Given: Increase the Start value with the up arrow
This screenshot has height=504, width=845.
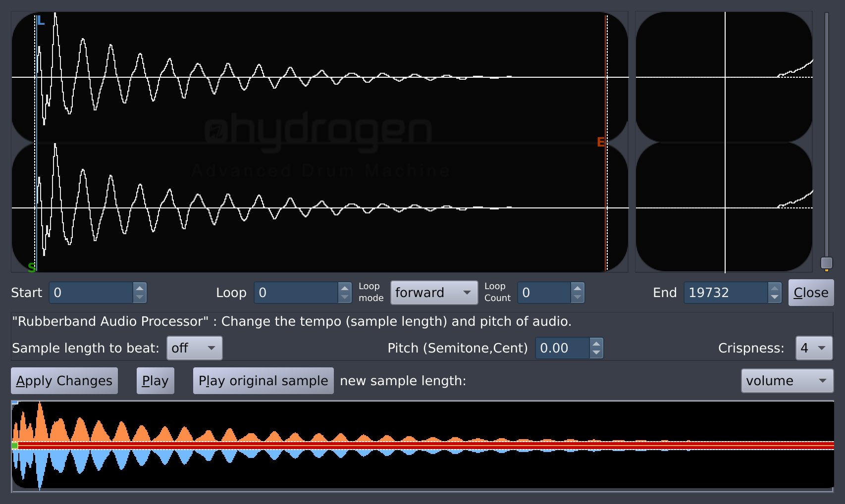Looking at the screenshot, I should tap(140, 288).
